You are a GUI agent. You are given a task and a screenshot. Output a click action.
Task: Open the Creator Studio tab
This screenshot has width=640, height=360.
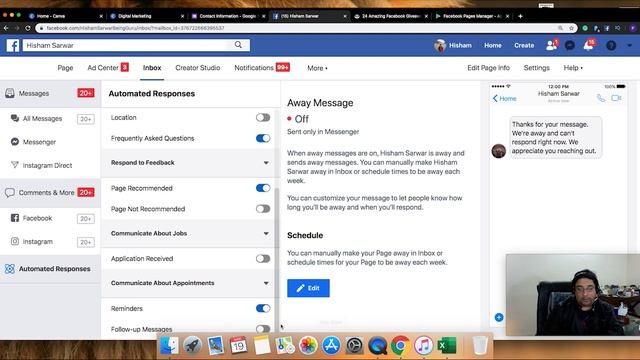click(198, 68)
